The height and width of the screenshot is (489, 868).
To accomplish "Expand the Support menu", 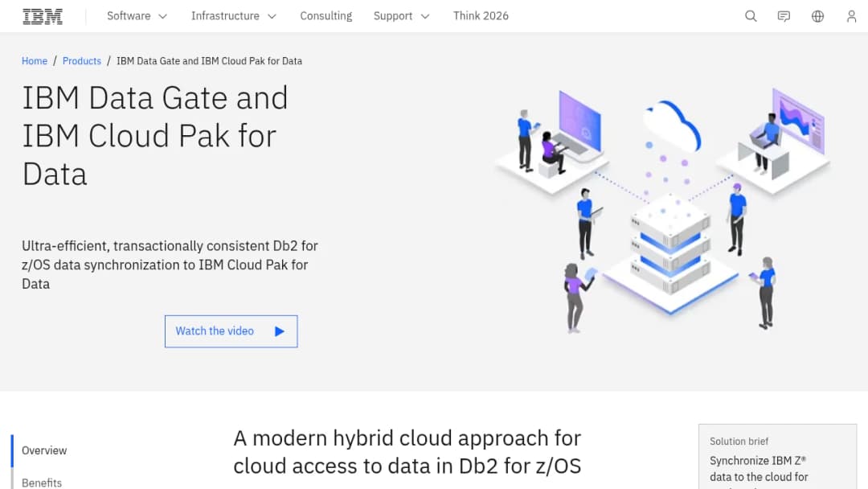I will coord(401,16).
